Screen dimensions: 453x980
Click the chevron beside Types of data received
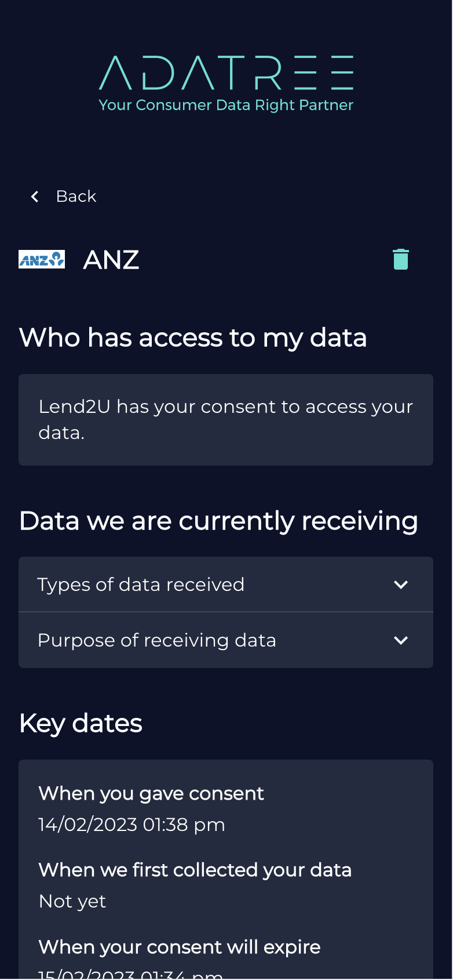[401, 585]
